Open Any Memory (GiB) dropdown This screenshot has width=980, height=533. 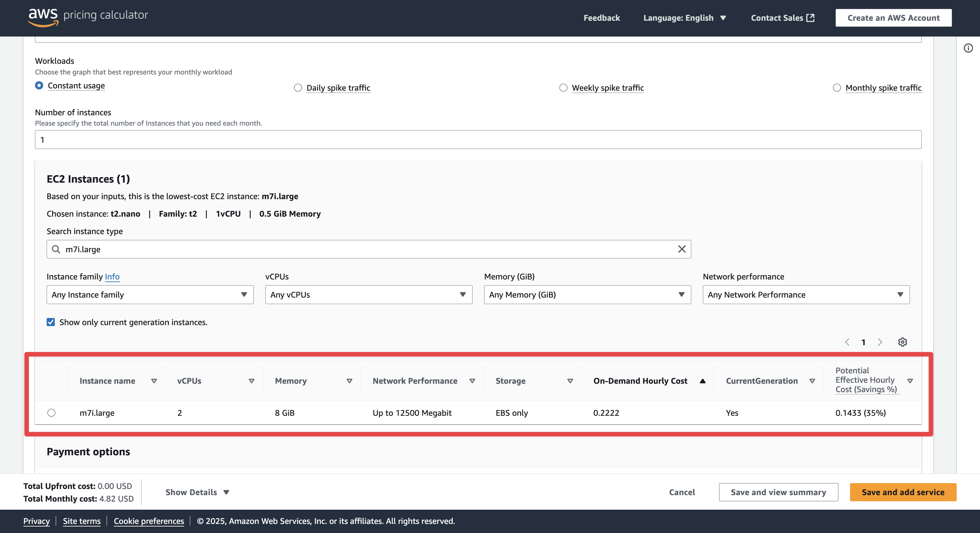[588, 295]
